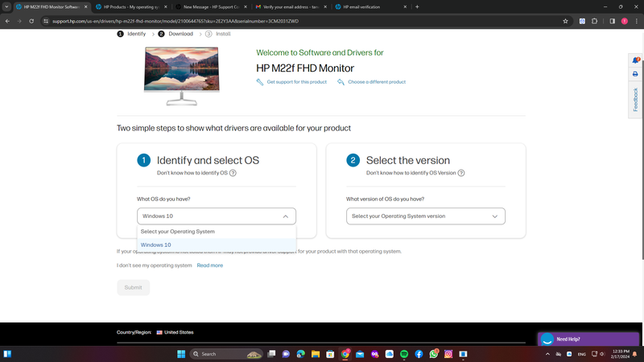The height and width of the screenshot is (362, 644).
Task: Reload the HP support page
Action: pos(31,21)
